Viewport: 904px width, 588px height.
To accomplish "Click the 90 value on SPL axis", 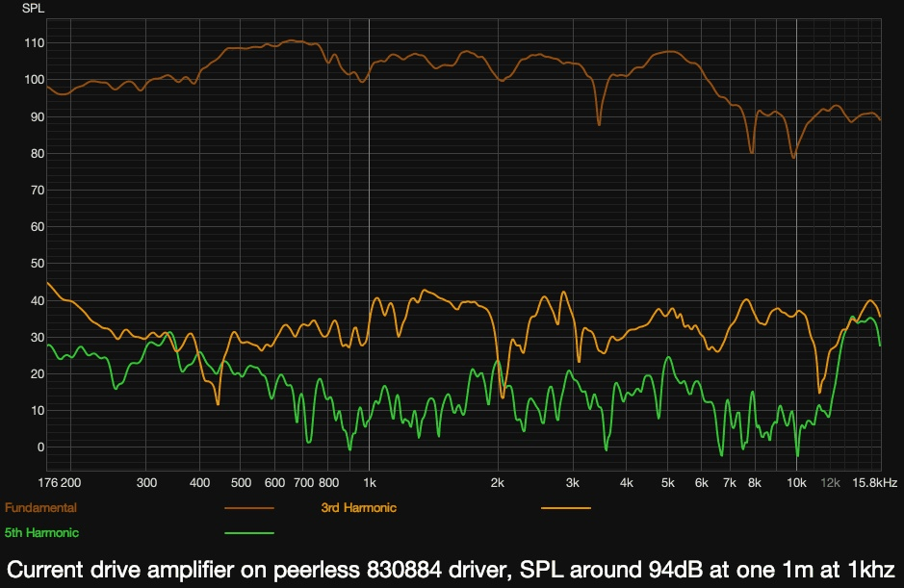I will (x=38, y=117).
